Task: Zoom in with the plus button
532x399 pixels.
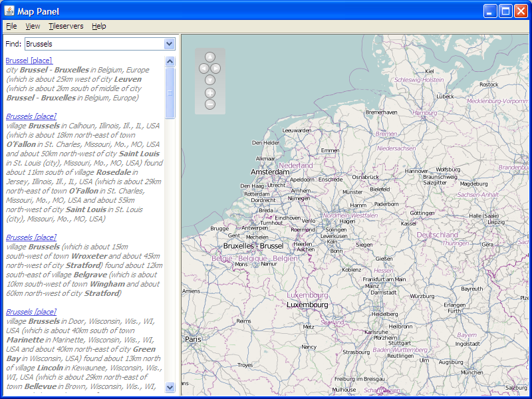Action: pos(210,93)
